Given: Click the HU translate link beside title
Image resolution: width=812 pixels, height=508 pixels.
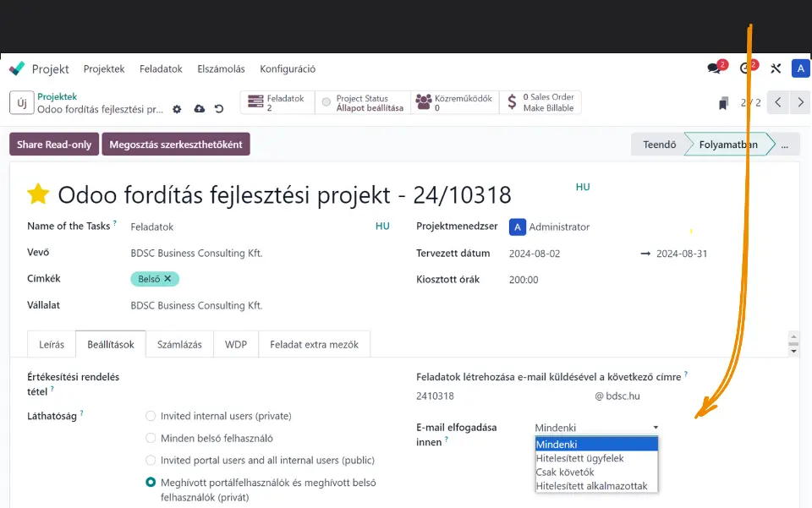Looking at the screenshot, I should (583, 187).
